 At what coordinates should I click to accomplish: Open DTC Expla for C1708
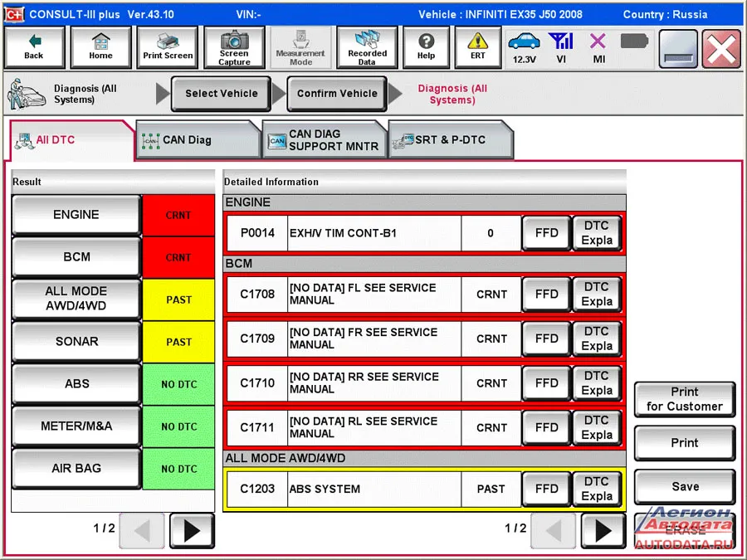pos(597,295)
